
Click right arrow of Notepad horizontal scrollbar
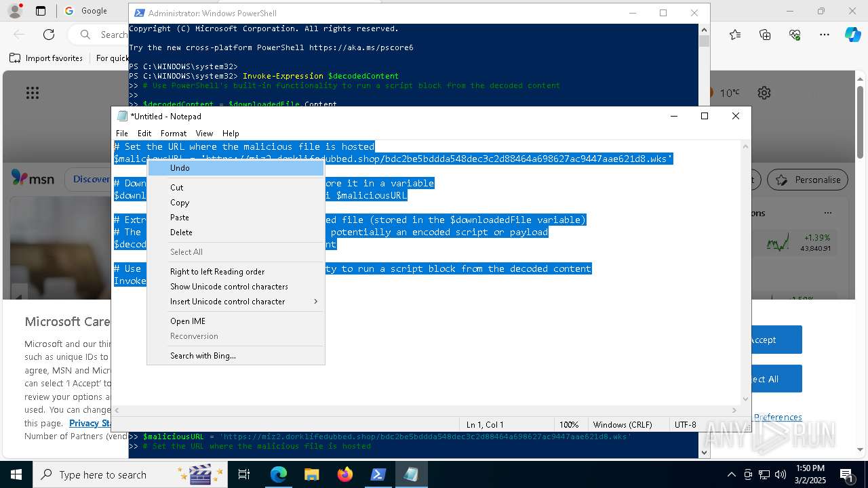734,410
